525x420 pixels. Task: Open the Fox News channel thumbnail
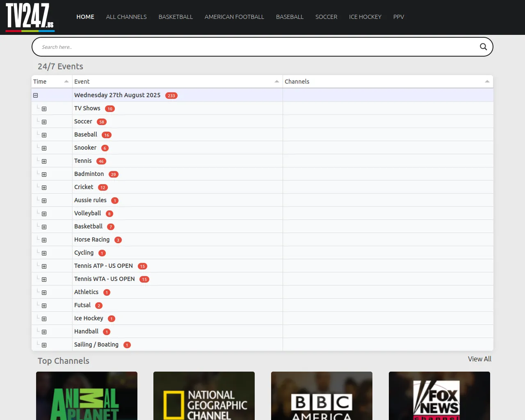pyautogui.click(x=439, y=395)
